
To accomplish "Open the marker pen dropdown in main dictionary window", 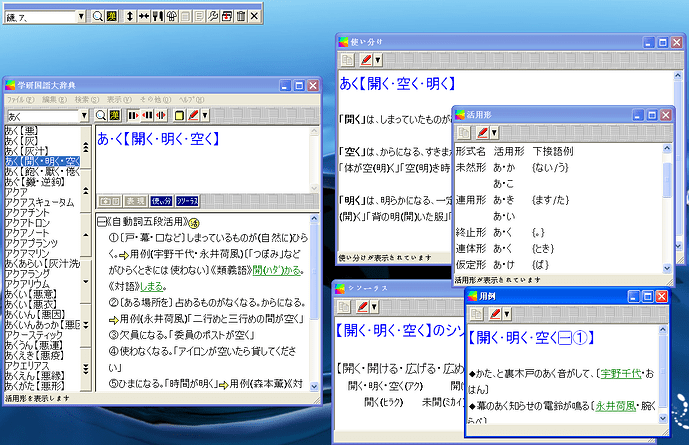I will point(205,116).
